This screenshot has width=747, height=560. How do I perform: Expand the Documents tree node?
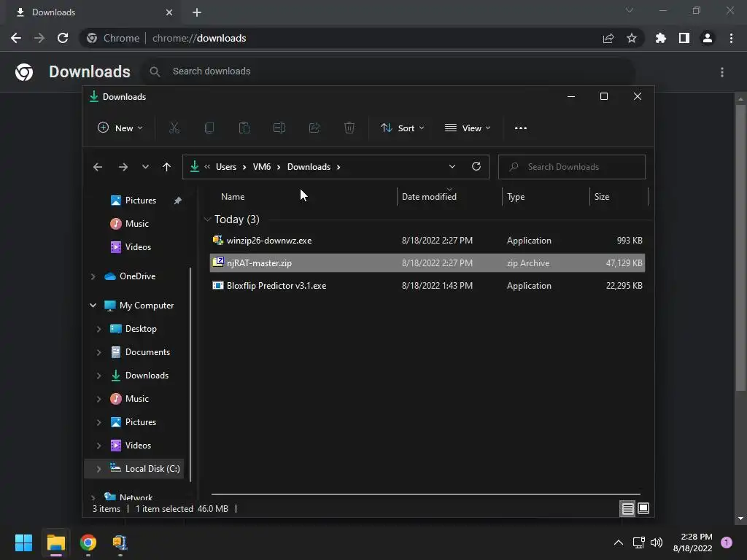point(98,352)
